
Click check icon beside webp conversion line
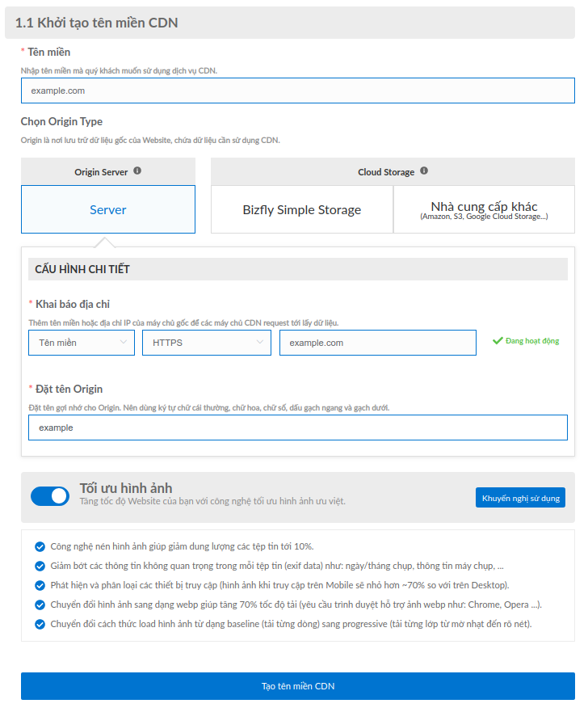[x=40, y=605]
